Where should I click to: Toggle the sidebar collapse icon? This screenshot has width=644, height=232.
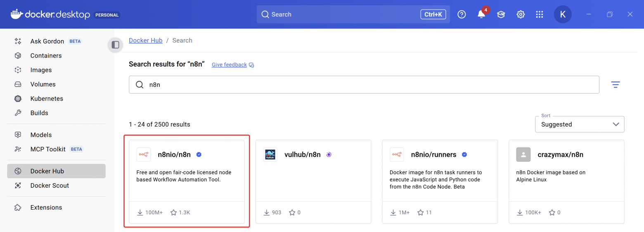point(116,45)
